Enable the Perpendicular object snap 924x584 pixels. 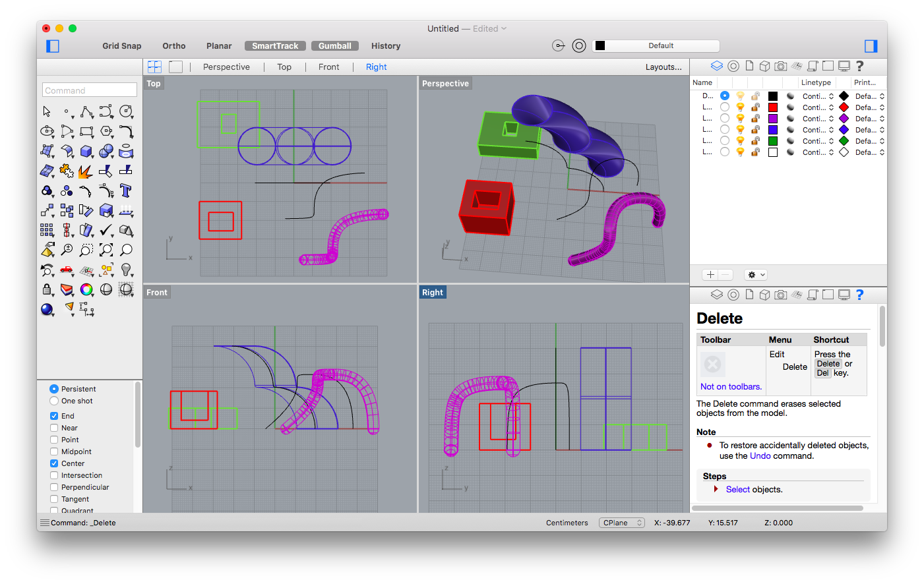54,487
